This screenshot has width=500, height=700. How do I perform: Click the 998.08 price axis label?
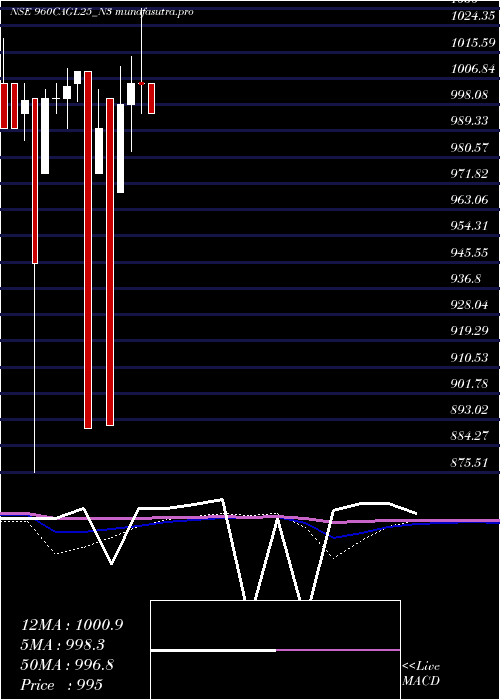coord(469,95)
